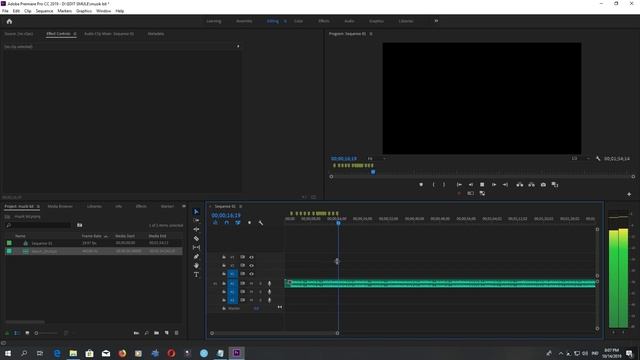
Task: Go to Out point in Program monitor
Action: (x=505, y=184)
